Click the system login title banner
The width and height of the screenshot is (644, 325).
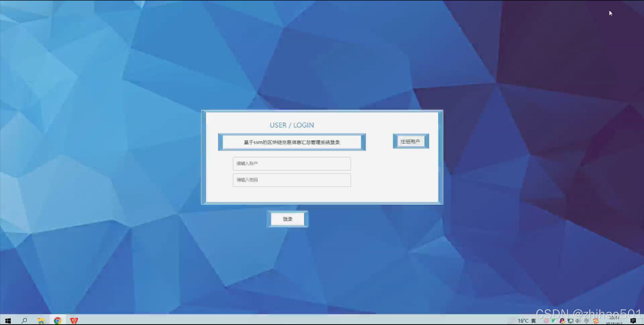coord(292,142)
